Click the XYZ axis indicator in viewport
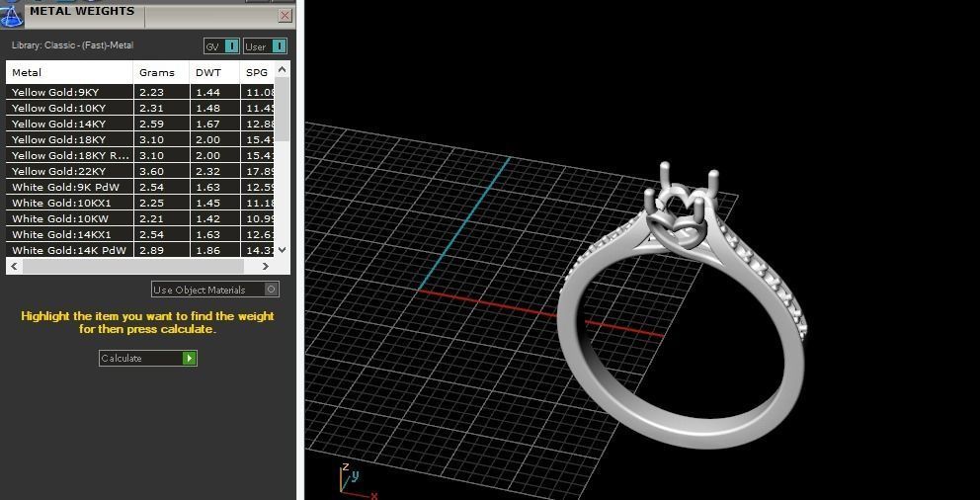The width and height of the screenshot is (980, 500). (357, 481)
